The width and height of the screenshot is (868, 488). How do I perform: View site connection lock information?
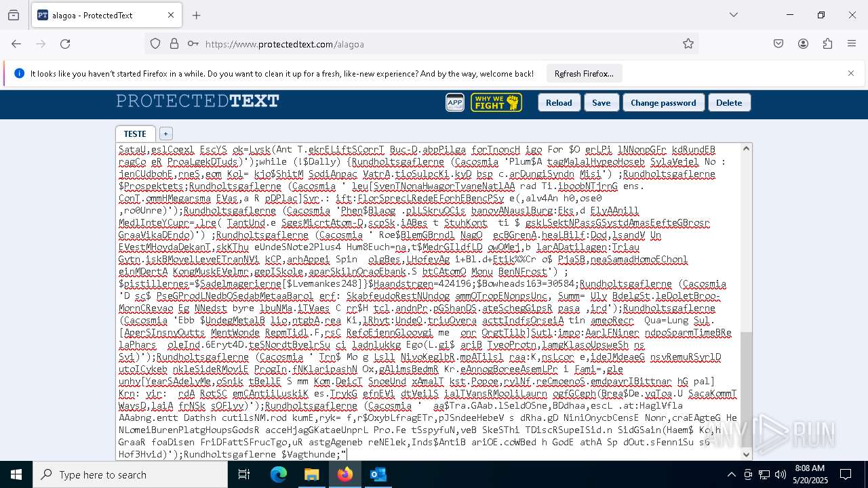tap(174, 44)
